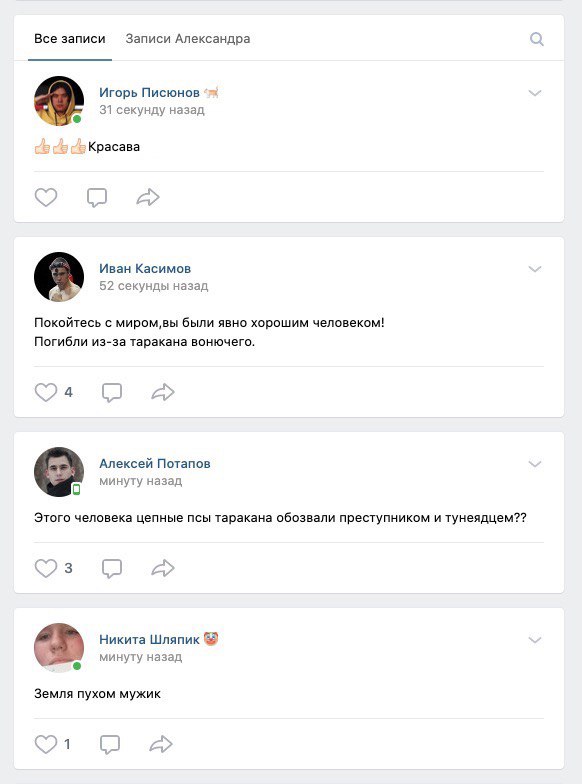The width and height of the screenshot is (582, 784).
Task: Like the post by Игорь Писюнов
Action: (46, 198)
